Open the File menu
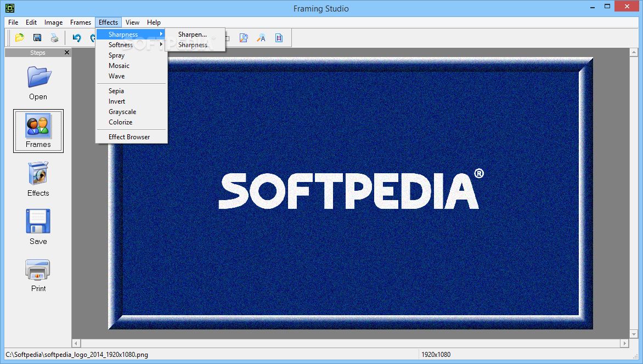The width and height of the screenshot is (643, 364). click(x=13, y=22)
